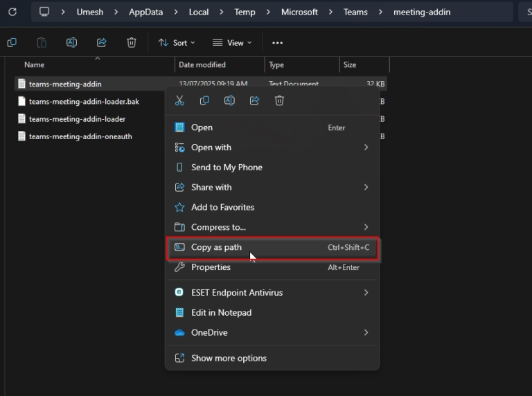This screenshot has width=532, height=396.
Task: Click the Delete icon in context menu
Action: (x=279, y=100)
